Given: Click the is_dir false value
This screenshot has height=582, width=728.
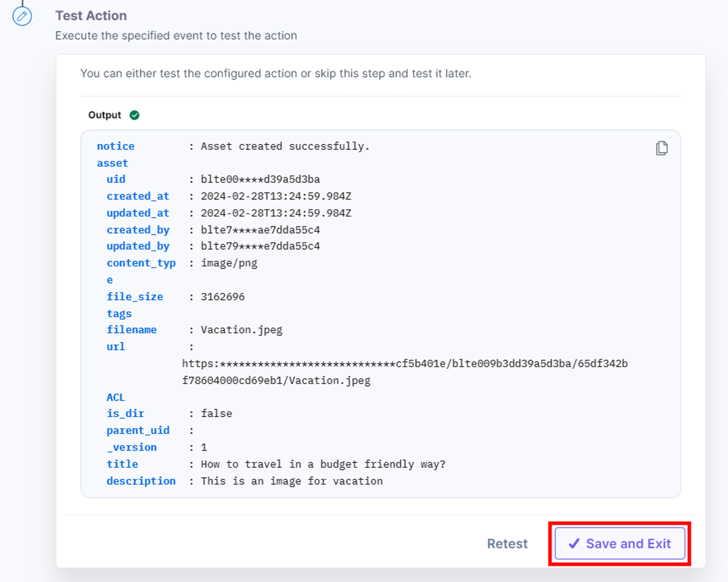Looking at the screenshot, I should [x=217, y=414].
